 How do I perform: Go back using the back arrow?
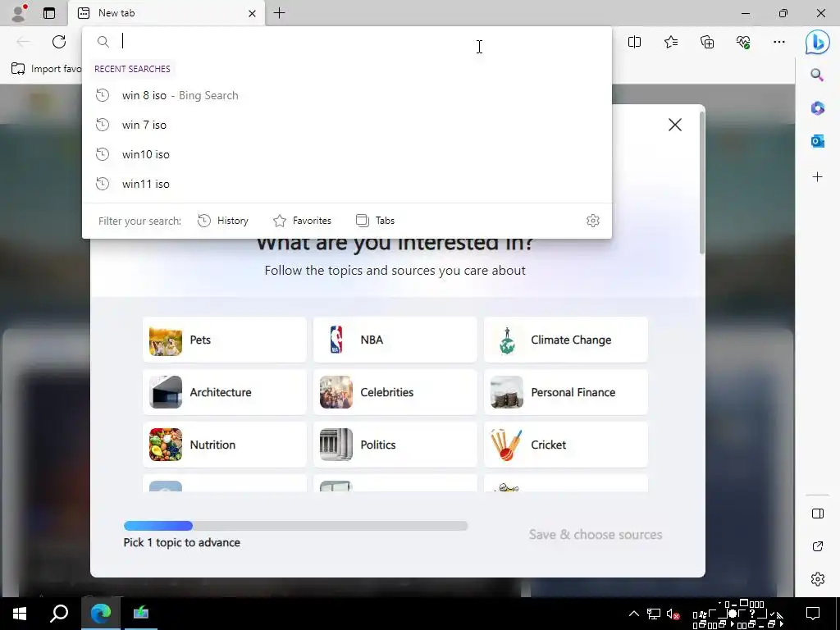23,42
